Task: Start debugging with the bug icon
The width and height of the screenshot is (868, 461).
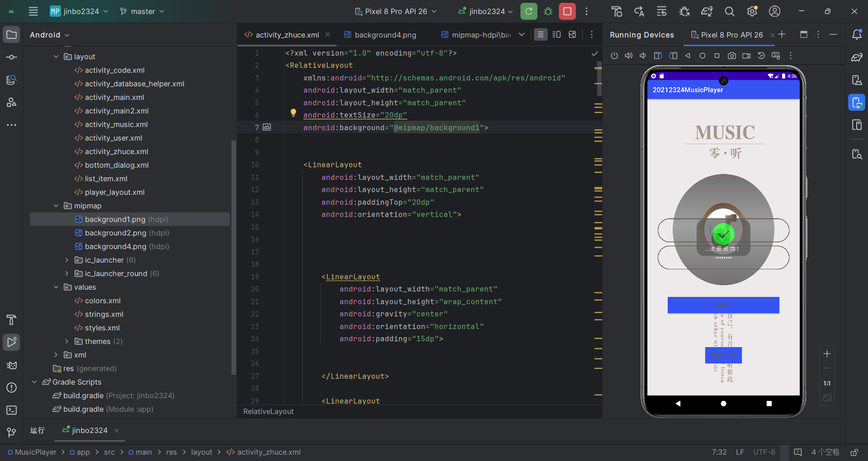Action: coord(548,11)
